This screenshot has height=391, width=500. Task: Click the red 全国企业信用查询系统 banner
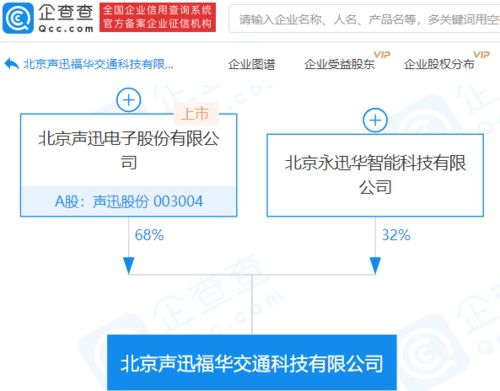click(x=158, y=17)
